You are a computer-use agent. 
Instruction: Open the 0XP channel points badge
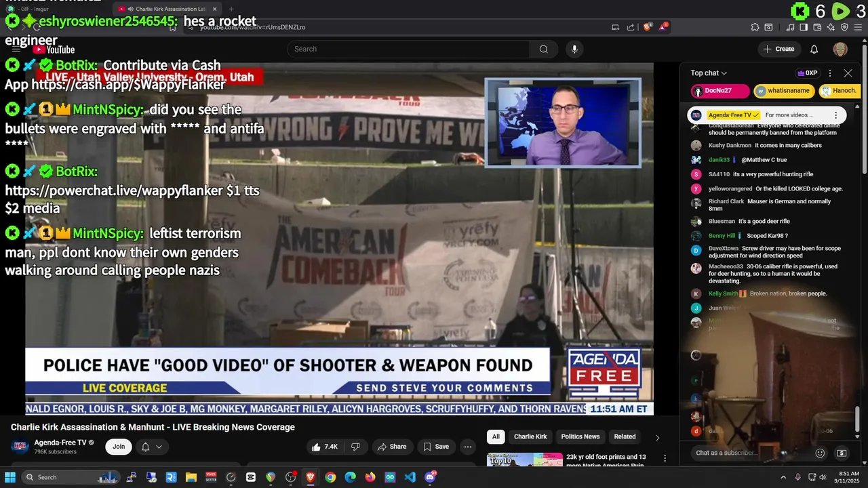807,73
